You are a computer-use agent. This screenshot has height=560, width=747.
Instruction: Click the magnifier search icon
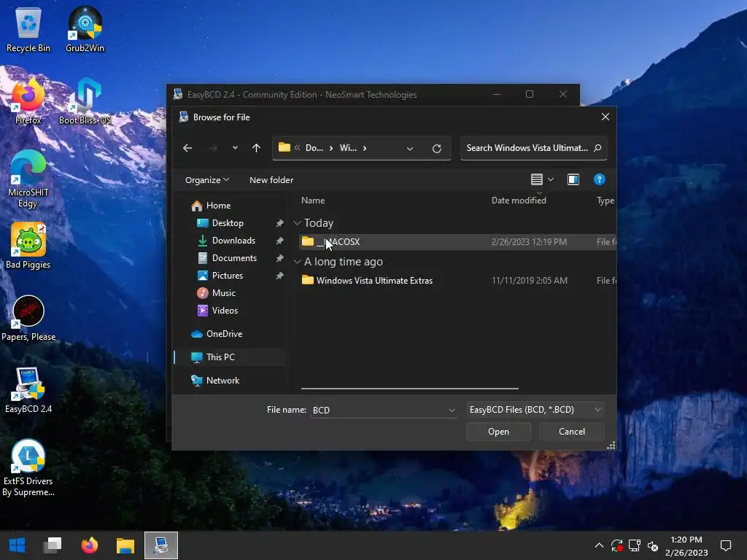pos(597,148)
